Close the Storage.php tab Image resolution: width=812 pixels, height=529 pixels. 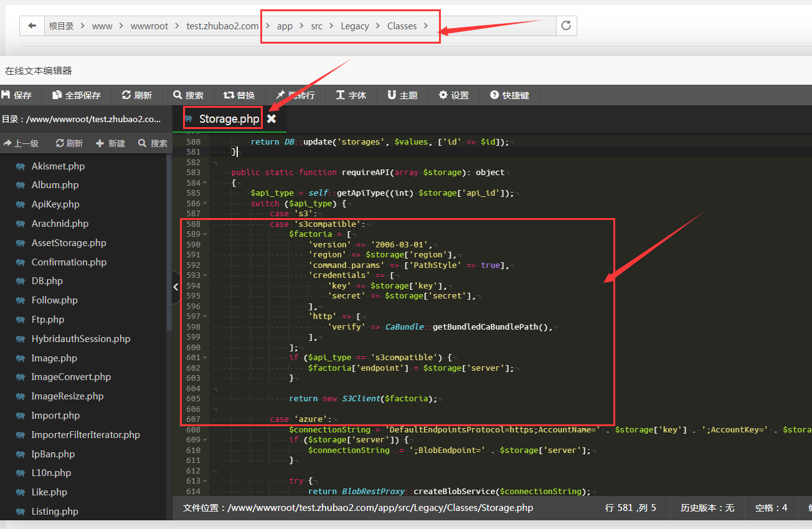pos(271,118)
